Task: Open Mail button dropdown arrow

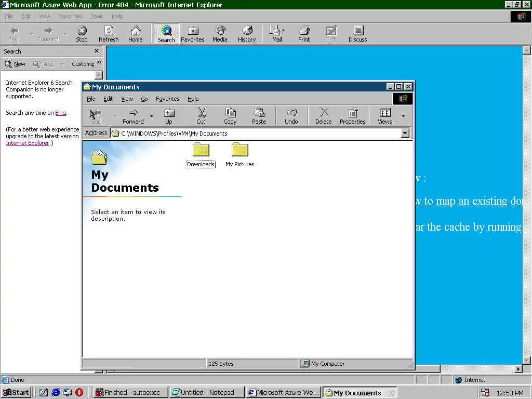Action: [284, 31]
